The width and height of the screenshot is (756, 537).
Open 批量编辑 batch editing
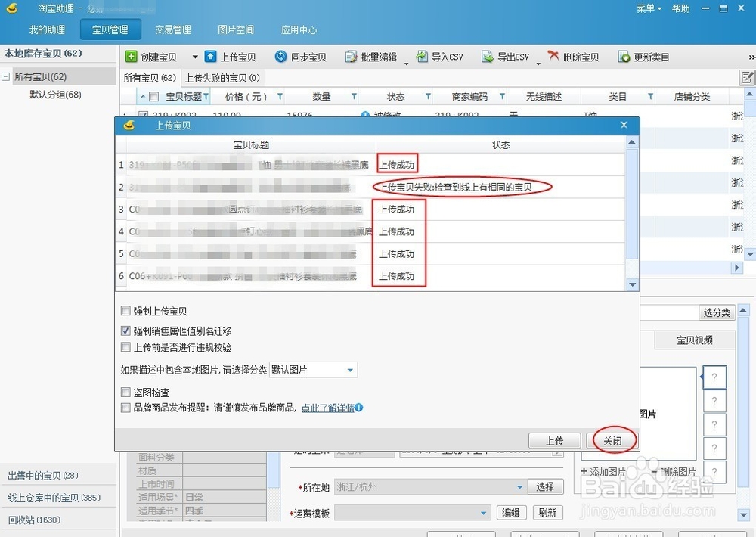click(350, 56)
